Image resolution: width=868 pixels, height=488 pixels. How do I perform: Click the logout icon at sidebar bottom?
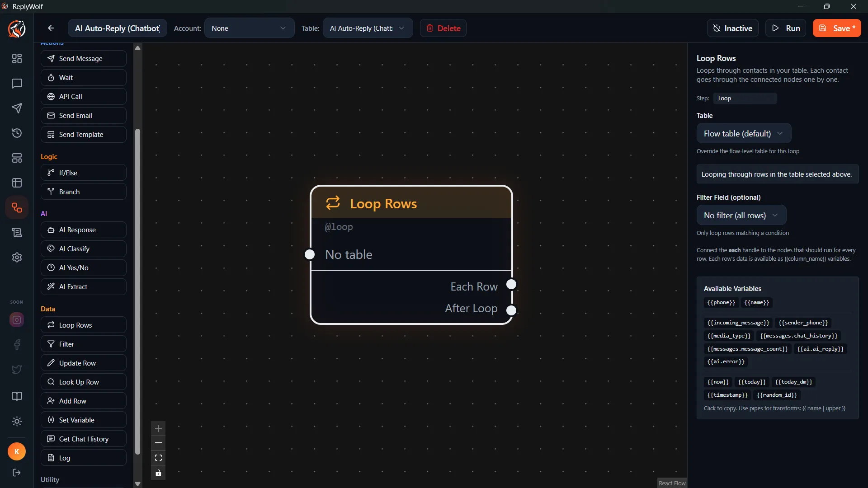pyautogui.click(x=17, y=473)
